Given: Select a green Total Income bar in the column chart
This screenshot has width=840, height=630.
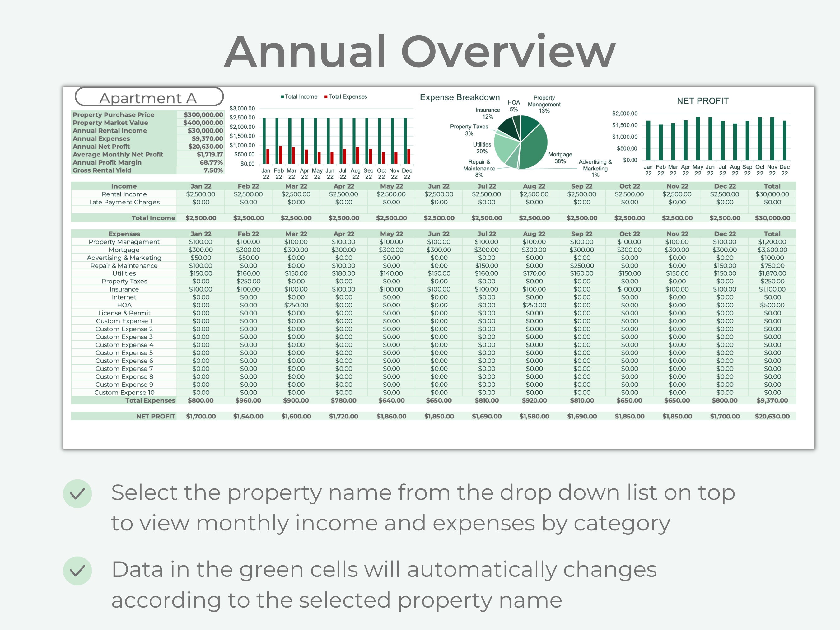Looking at the screenshot, I should 265,141.
